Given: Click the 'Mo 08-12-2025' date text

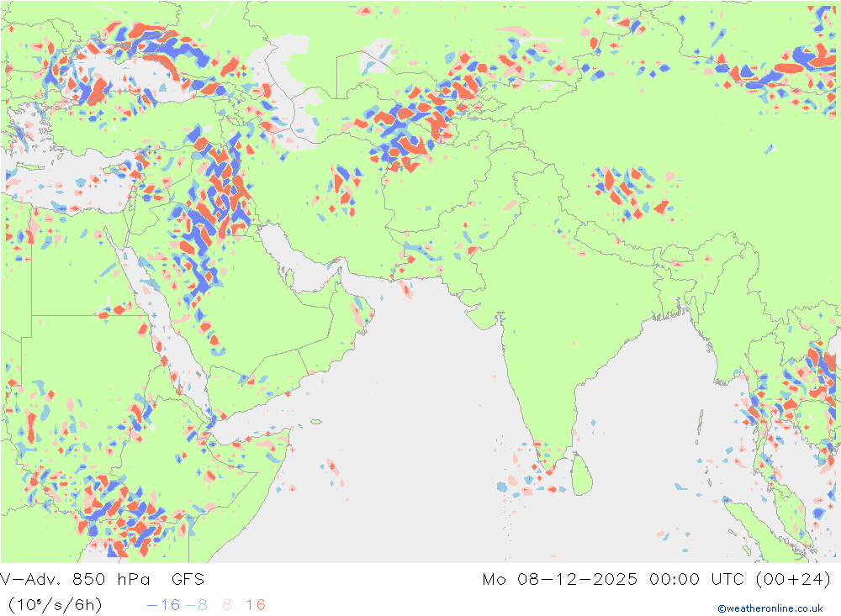Looking at the screenshot, I should [560, 579].
